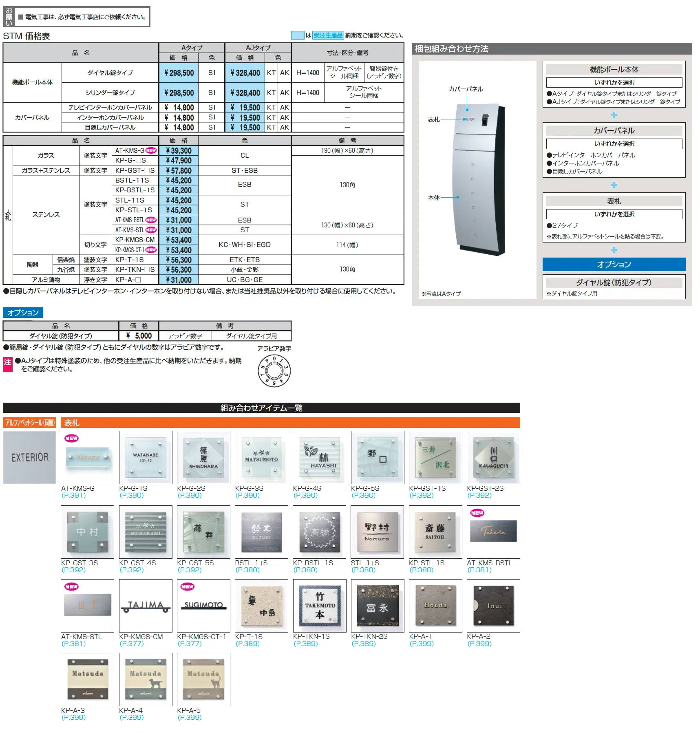Image resolution: width=700 pixels, height=734 pixels.
Task: Choose the KP-G-4S HAYASHI nameplate
Action: tap(319, 457)
